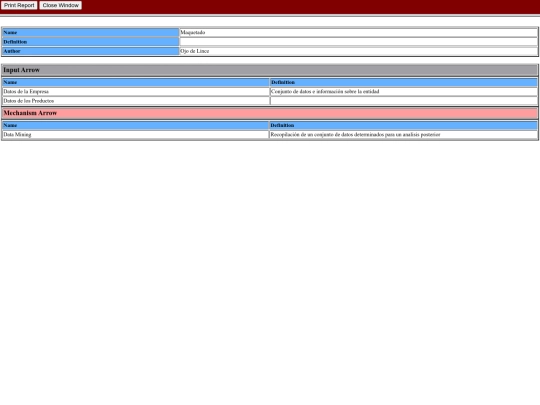Click the Input Arrow section header
The height and width of the screenshot is (405, 540).
click(x=270, y=70)
